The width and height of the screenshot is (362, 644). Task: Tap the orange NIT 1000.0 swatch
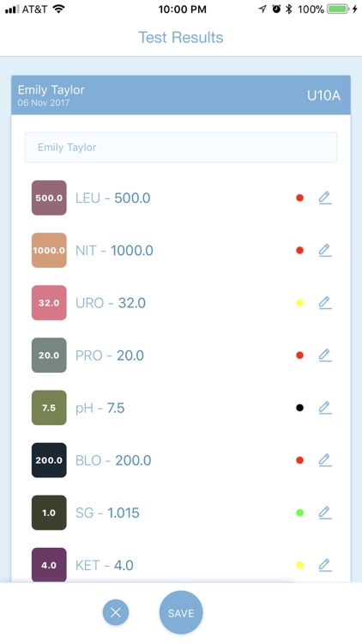click(49, 250)
